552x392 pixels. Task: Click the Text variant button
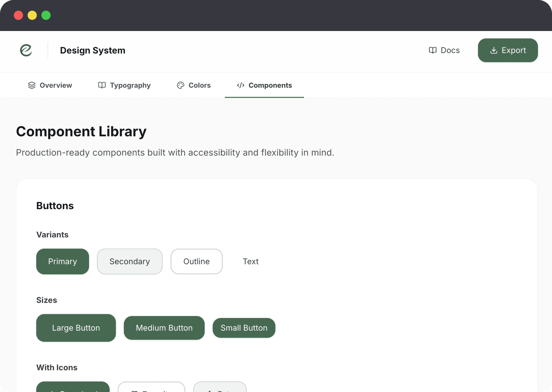coord(250,261)
